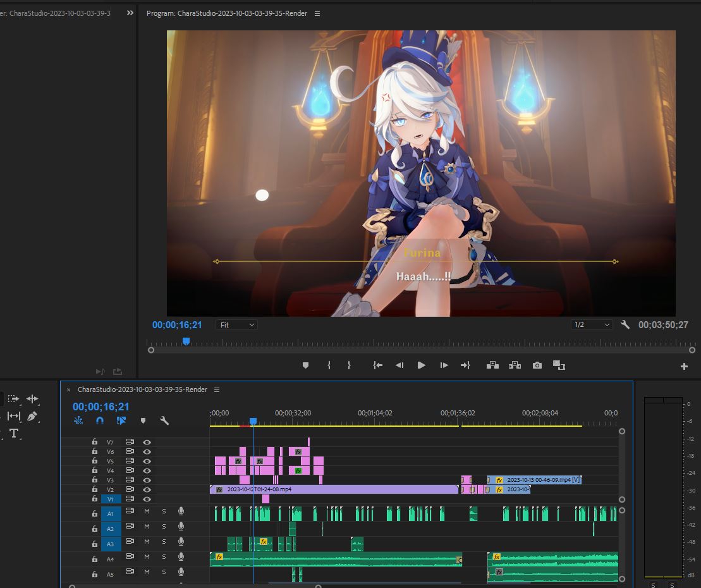Enable voice-over record on track A3

click(x=181, y=541)
